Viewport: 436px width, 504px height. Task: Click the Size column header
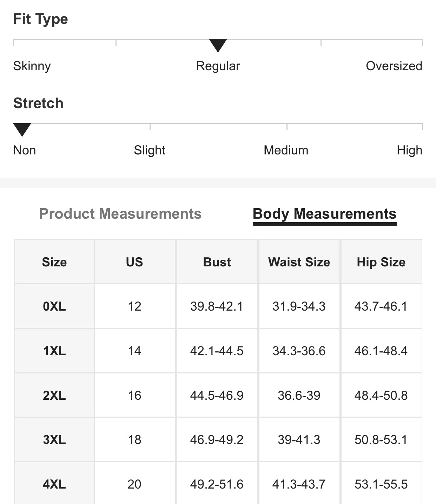click(54, 262)
